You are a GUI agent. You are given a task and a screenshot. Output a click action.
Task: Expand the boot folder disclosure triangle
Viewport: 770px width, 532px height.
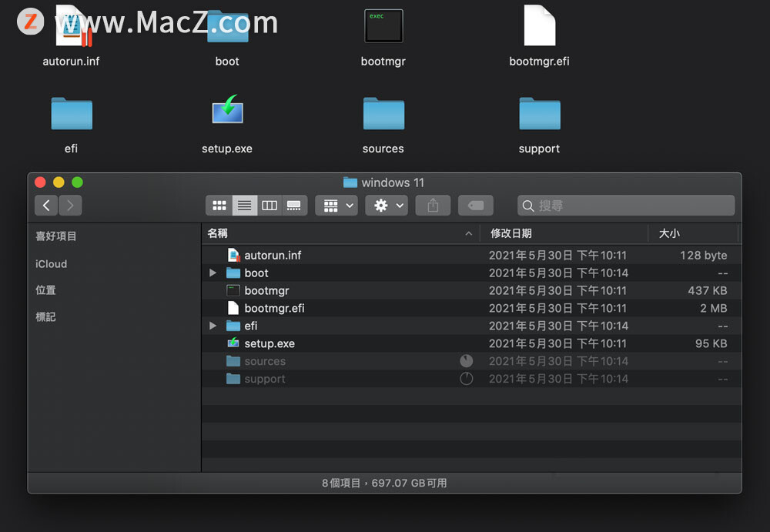[x=213, y=273]
